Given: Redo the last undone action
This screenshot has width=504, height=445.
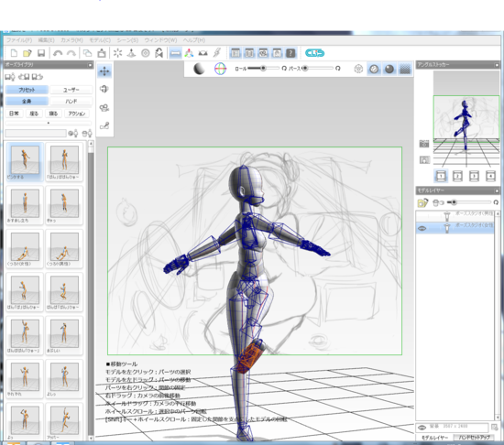Looking at the screenshot, I should (x=71, y=53).
